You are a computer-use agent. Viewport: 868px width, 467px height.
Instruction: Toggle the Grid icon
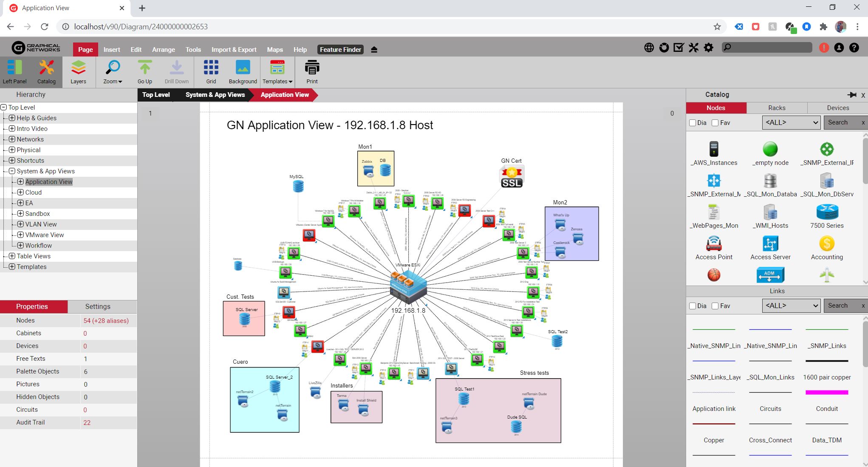[211, 68]
